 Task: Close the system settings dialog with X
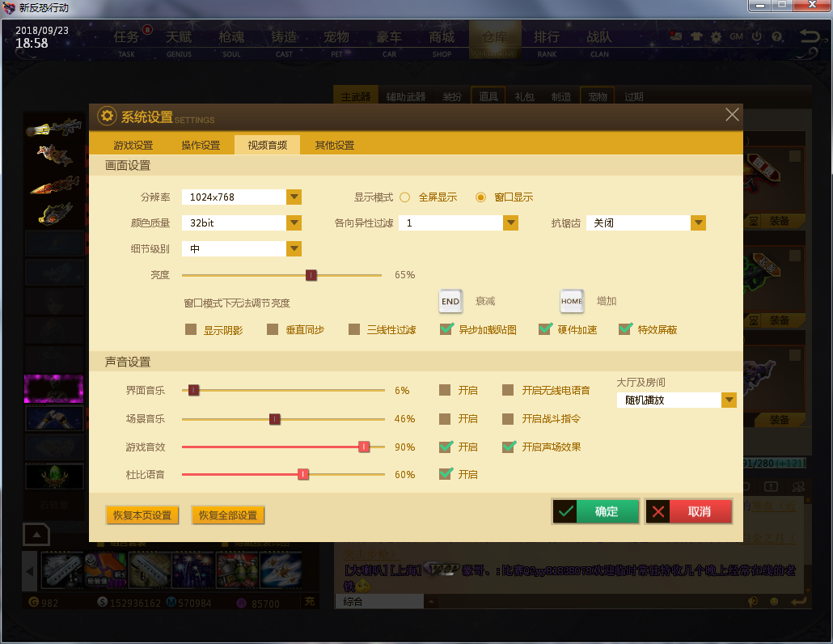[732, 114]
